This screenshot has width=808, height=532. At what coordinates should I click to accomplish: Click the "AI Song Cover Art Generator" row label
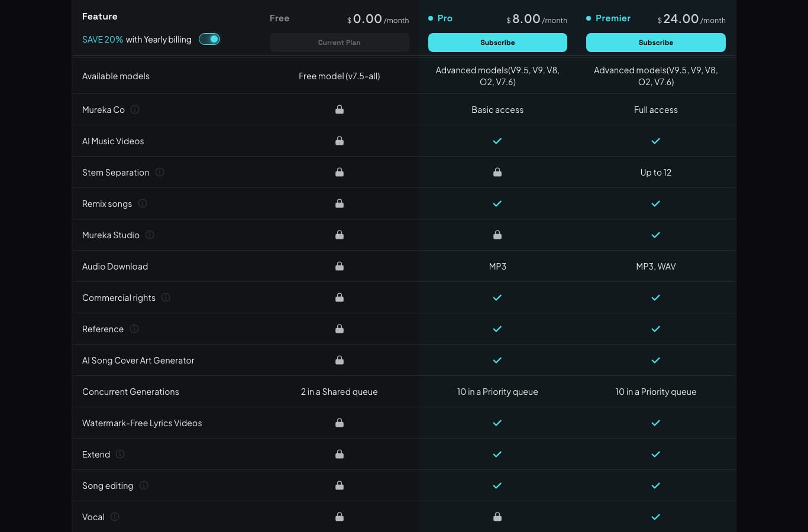click(138, 360)
